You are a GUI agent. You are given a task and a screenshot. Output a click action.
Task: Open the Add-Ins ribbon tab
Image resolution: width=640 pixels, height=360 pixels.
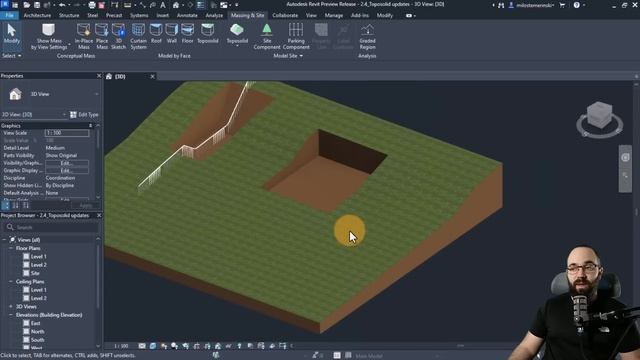pyautogui.click(x=360, y=15)
